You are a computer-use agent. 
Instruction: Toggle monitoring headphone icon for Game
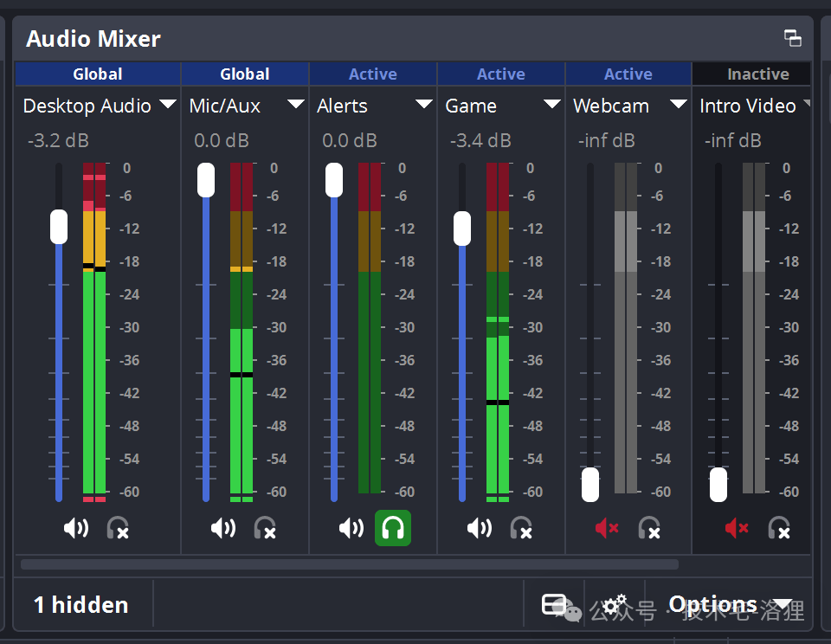(x=521, y=528)
